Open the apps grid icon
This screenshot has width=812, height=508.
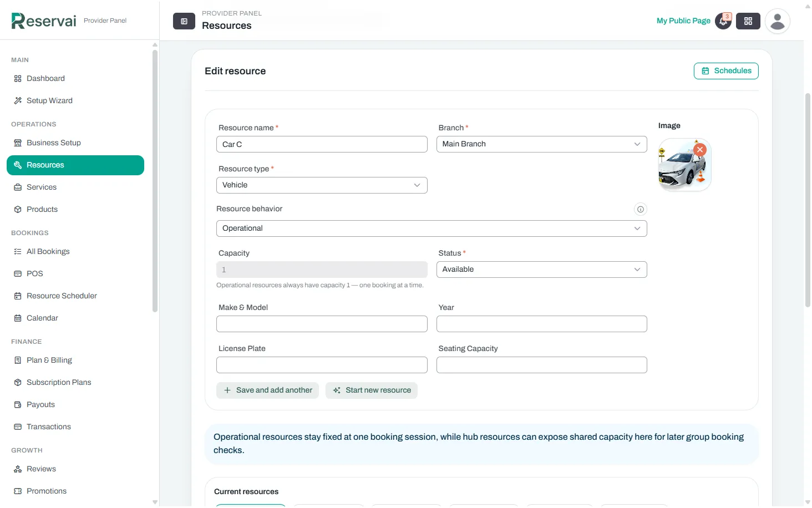(748, 21)
